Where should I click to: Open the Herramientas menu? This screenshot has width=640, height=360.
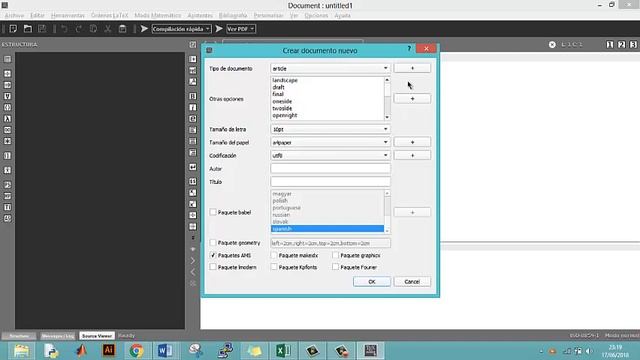pos(68,16)
